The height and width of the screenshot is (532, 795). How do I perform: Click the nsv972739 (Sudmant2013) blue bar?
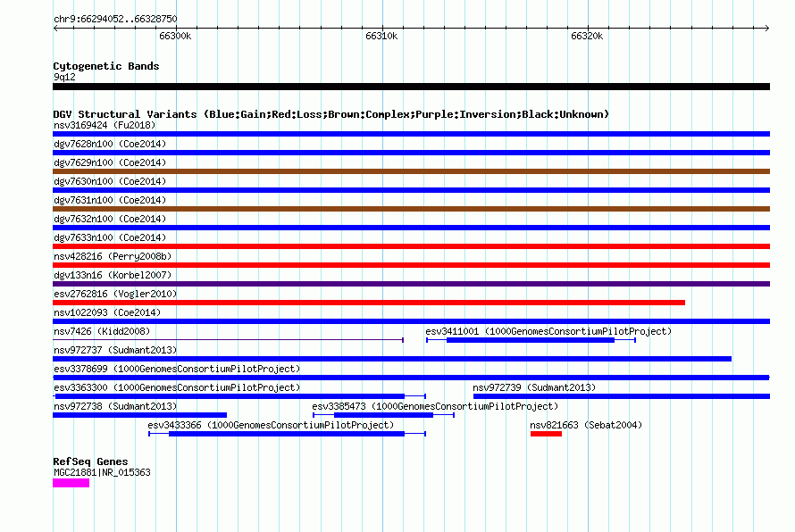[622, 396]
